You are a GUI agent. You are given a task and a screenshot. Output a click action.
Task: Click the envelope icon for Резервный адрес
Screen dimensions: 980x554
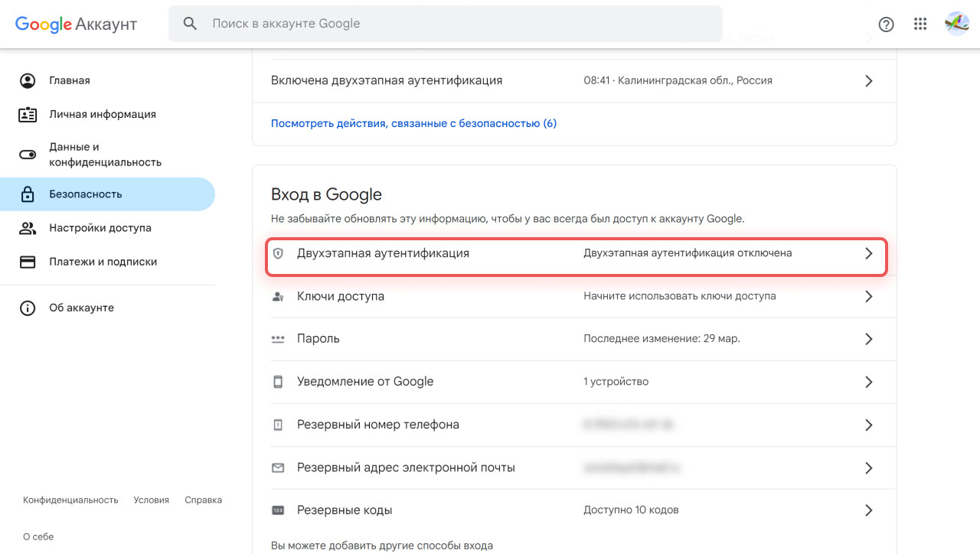[278, 468]
